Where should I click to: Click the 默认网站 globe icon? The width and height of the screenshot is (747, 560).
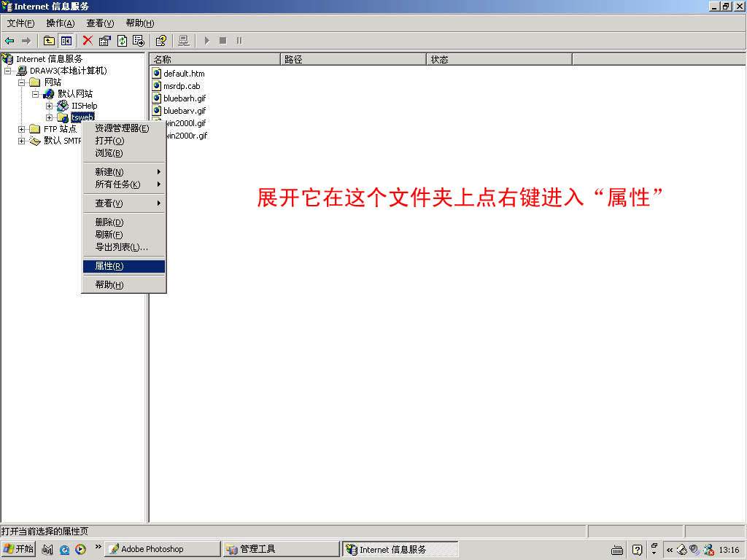(x=49, y=94)
